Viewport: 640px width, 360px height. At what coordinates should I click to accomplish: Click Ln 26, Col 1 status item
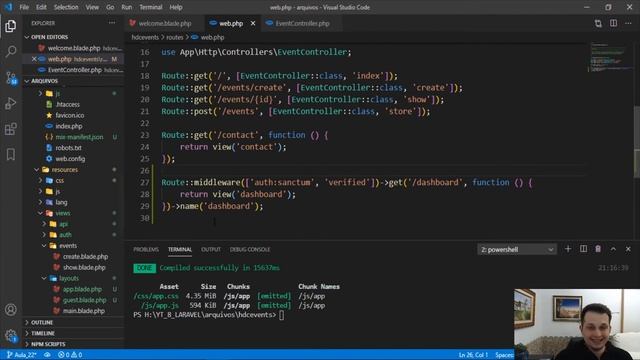coord(473,355)
